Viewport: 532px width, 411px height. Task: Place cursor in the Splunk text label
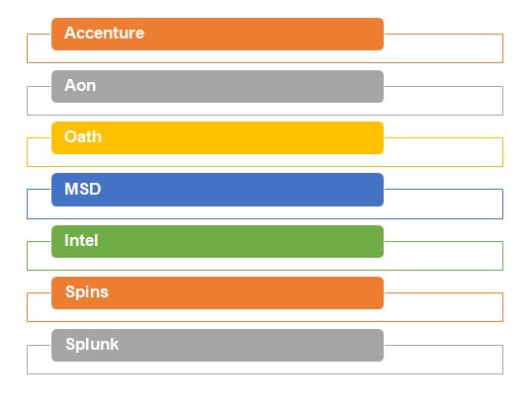(92, 345)
